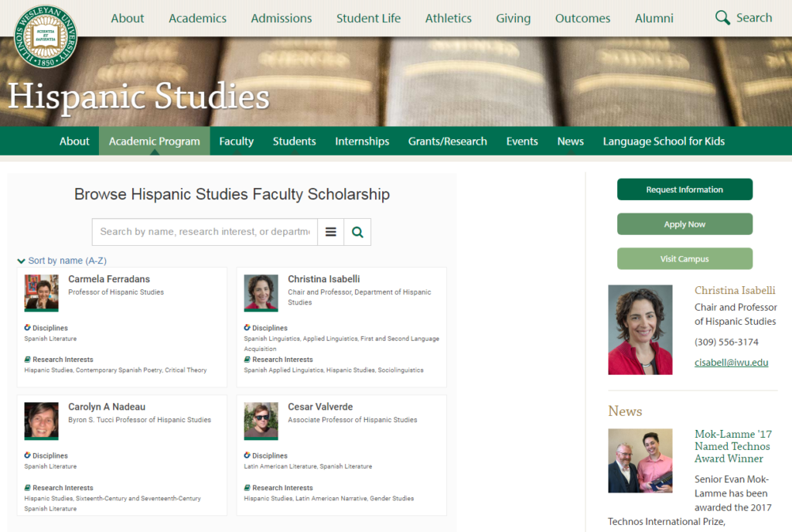Click Research Interests icon in Carolyn A Nadeau card
This screenshot has height=532, width=792.
[27, 488]
